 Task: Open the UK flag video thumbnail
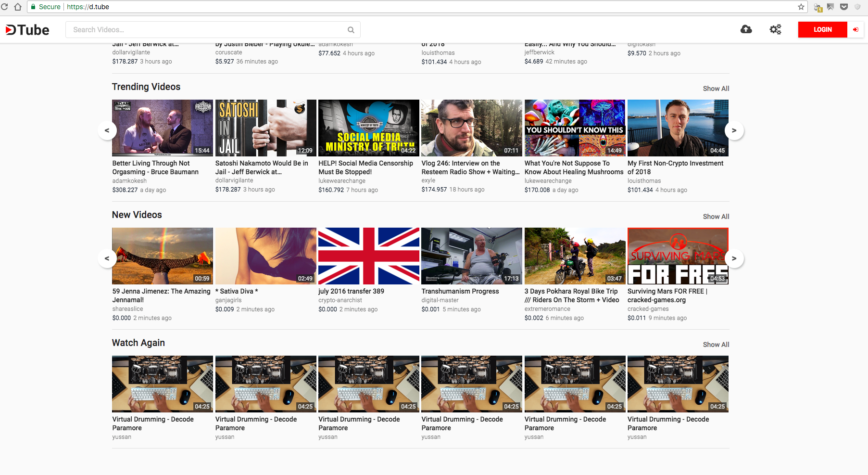pyautogui.click(x=369, y=256)
